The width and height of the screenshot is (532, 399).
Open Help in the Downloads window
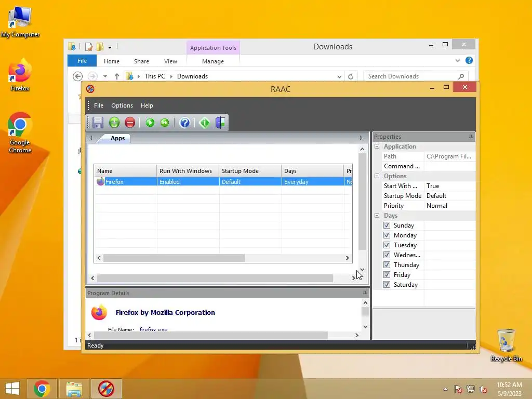click(469, 60)
